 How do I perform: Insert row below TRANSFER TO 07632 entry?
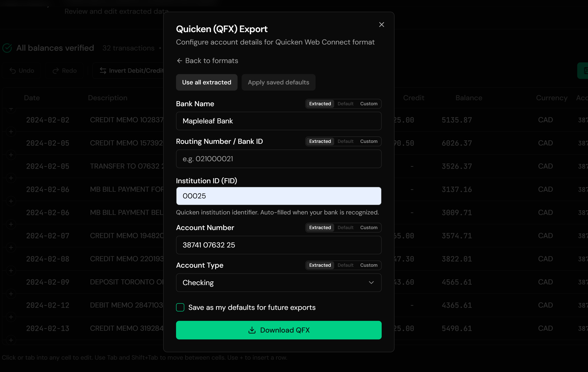(x=11, y=178)
